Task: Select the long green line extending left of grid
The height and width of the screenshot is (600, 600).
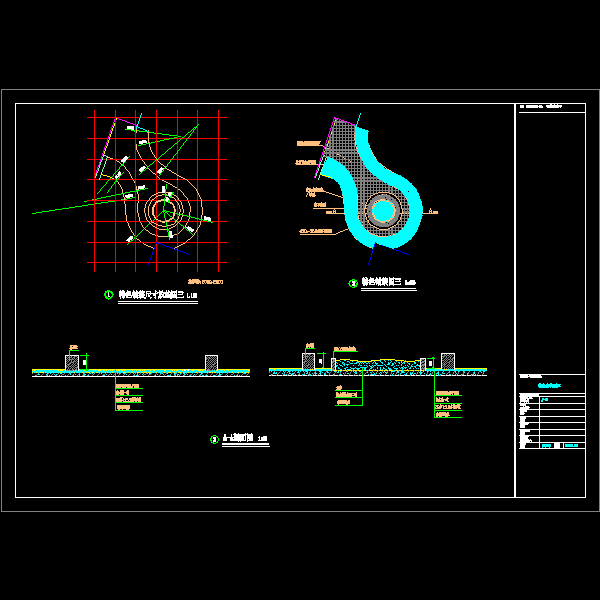Action: point(73,207)
